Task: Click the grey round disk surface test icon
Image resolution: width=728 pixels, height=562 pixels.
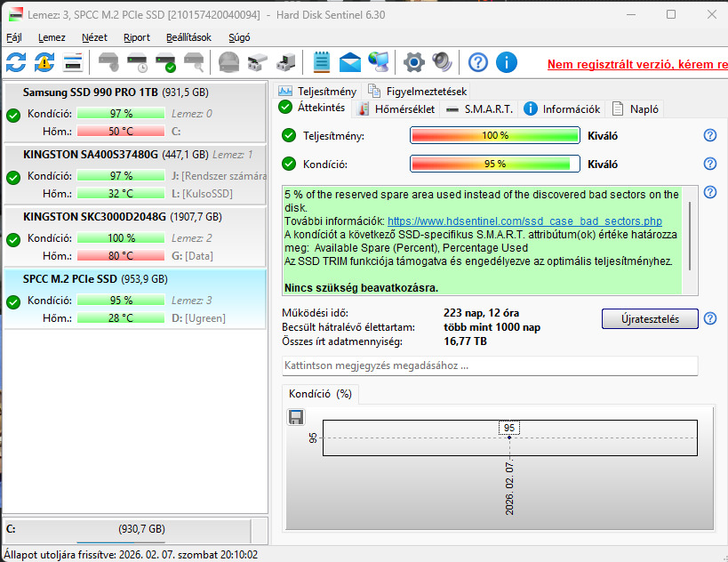Action: 229,62
